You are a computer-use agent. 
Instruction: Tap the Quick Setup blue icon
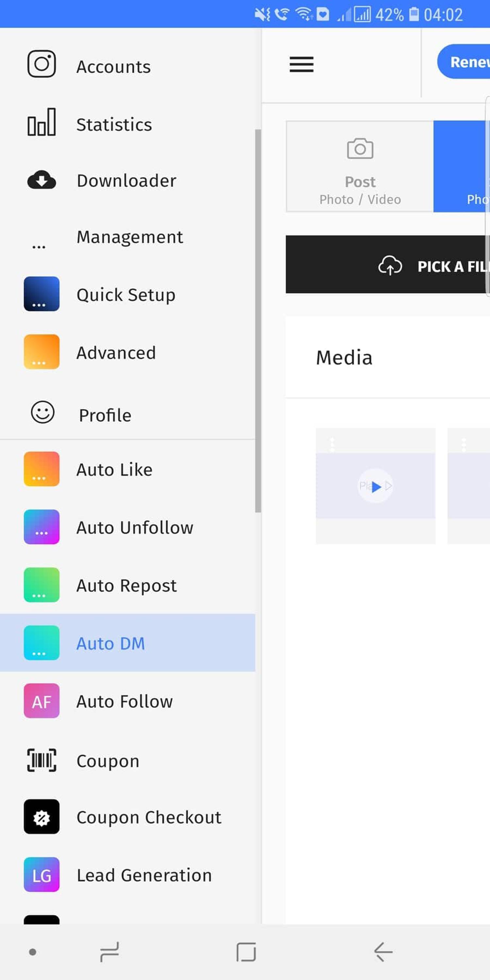click(x=41, y=294)
